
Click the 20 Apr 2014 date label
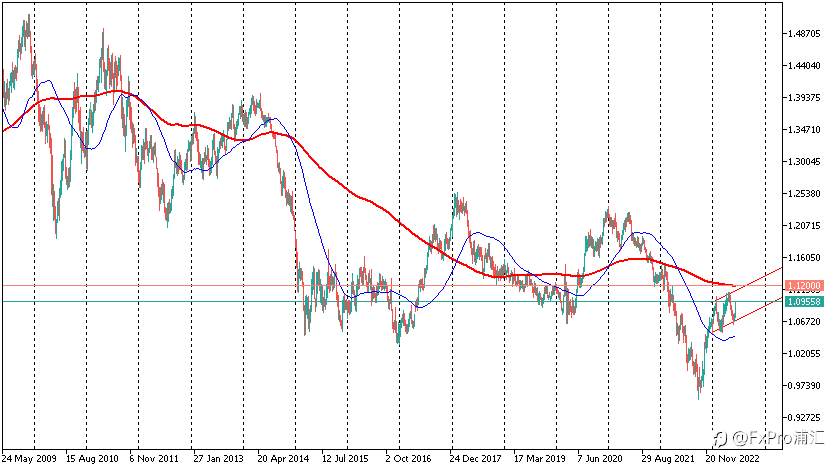pos(283,458)
